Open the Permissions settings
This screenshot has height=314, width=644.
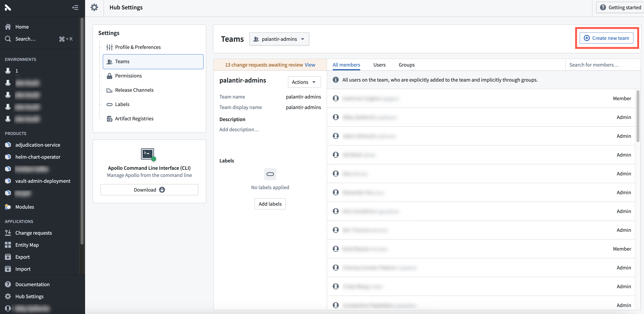(x=153, y=76)
